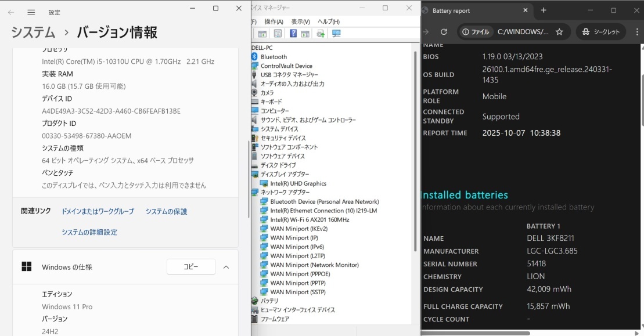644x336 pixels.
Task: Select the ファームウェア tree item
Action: [x=275, y=319]
